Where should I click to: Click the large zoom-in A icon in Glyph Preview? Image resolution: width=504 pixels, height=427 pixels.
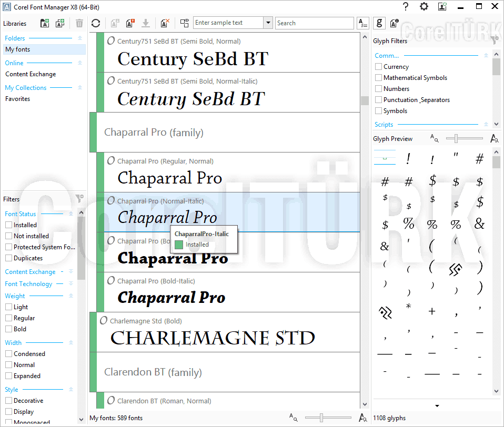495,138
